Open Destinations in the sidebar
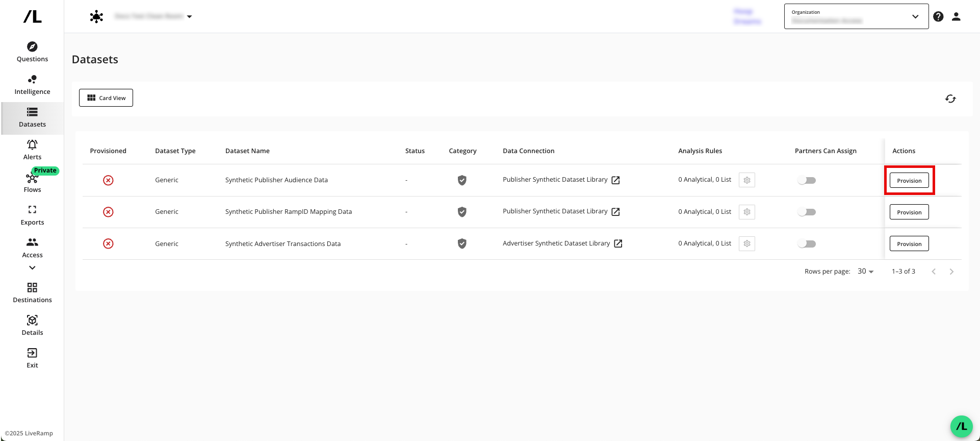The height and width of the screenshot is (441, 980). coord(32,292)
